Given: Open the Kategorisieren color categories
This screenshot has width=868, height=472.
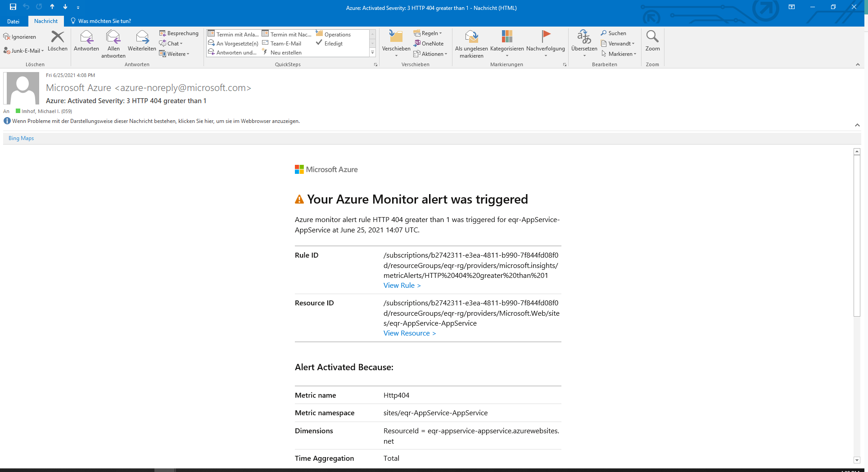Looking at the screenshot, I should click(x=507, y=44).
